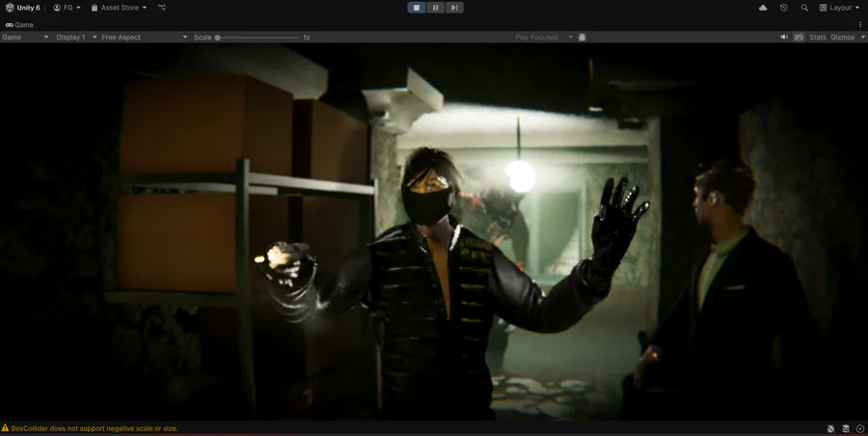The image size is (868, 436).
Task: Toggle Gizmos in Game view
Action: 843,37
